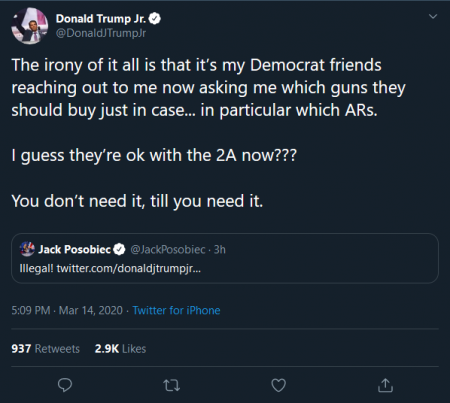Retweet using the arrows icon
This screenshot has width=450, height=403.
coord(172,385)
